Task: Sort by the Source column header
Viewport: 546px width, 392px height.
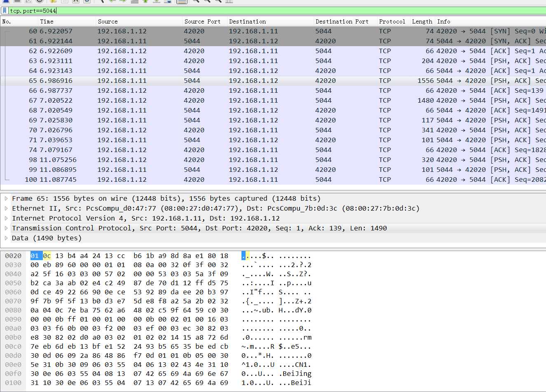Action: (139, 21)
